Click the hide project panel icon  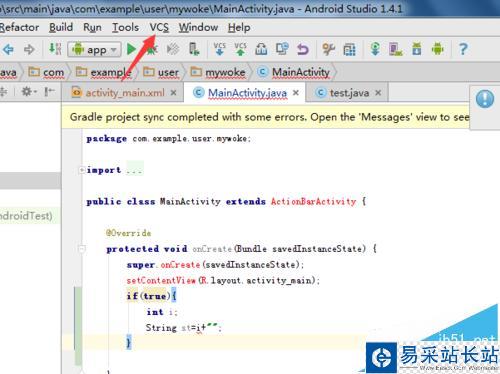pyautogui.click(x=49, y=91)
